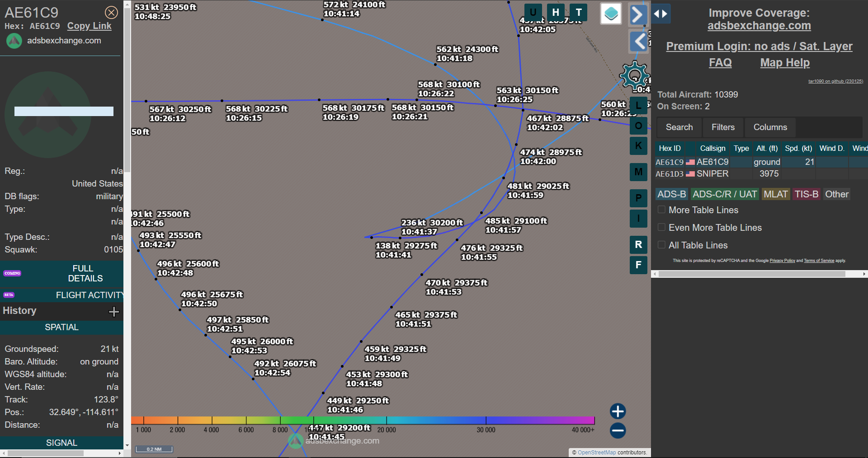The image size is (868, 458).
Task: Open the settings gear on the map
Action: [634, 75]
